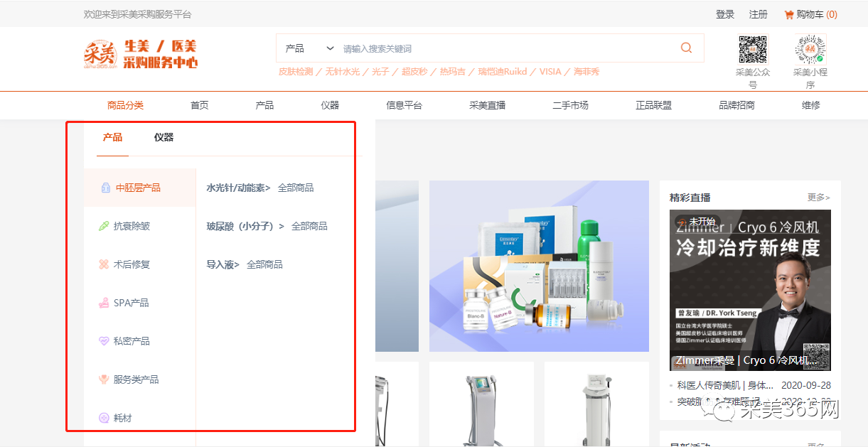Click the 登录 link

(x=725, y=14)
